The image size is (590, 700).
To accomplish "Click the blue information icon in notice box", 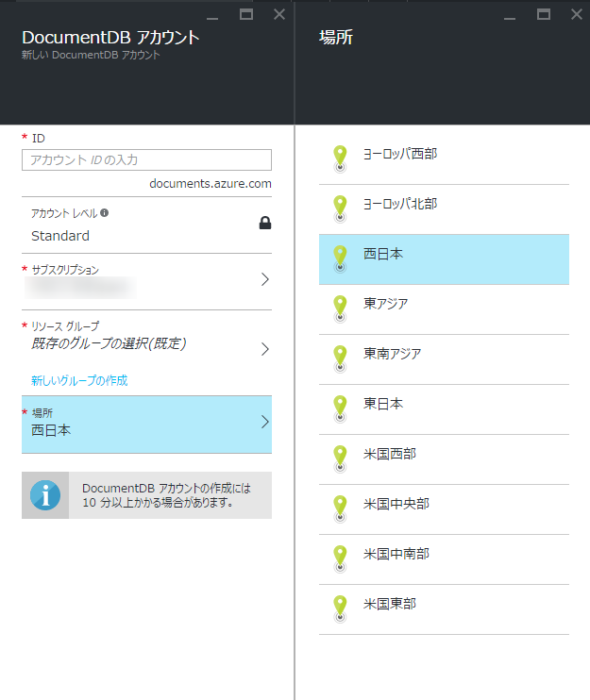I will [45, 495].
